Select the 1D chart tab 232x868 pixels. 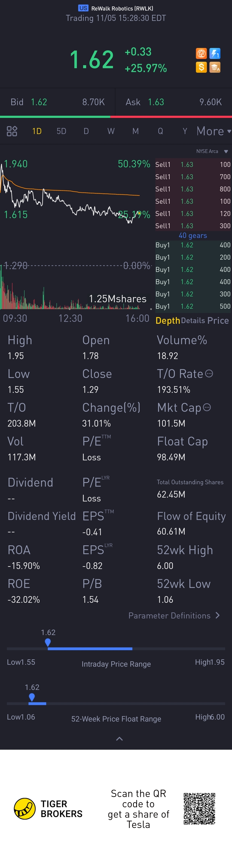click(x=37, y=131)
